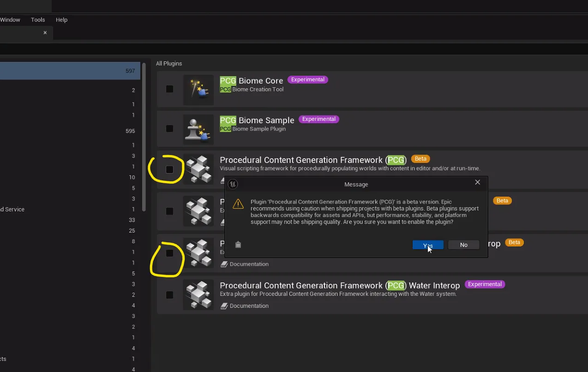
Task: Click the book icon beside Water Interop Documentation
Action: pyautogui.click(x=224, y=306)
